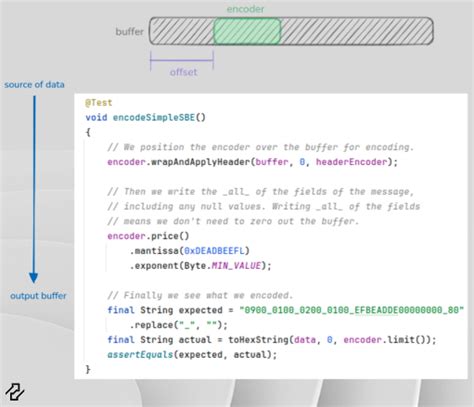
Task: Click the encodeSimpleSBE method name
Action: click(154, 117)
